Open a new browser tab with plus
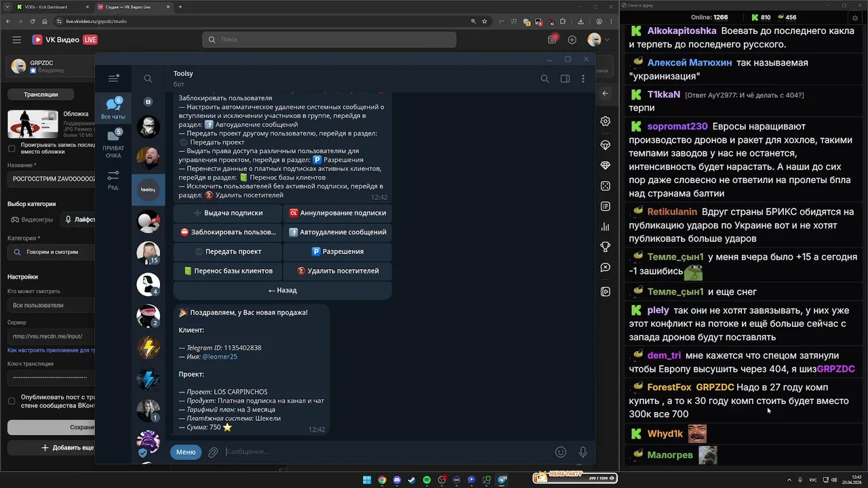 pyautogui.click(x=180, y=7)
